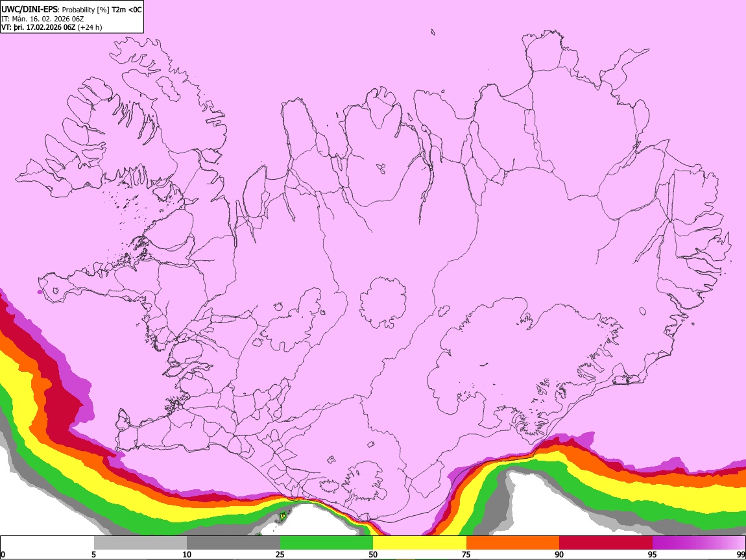Click the 'UWC/DINI-EPS' title text
This screenshot has height=560, width=746.
29,10
